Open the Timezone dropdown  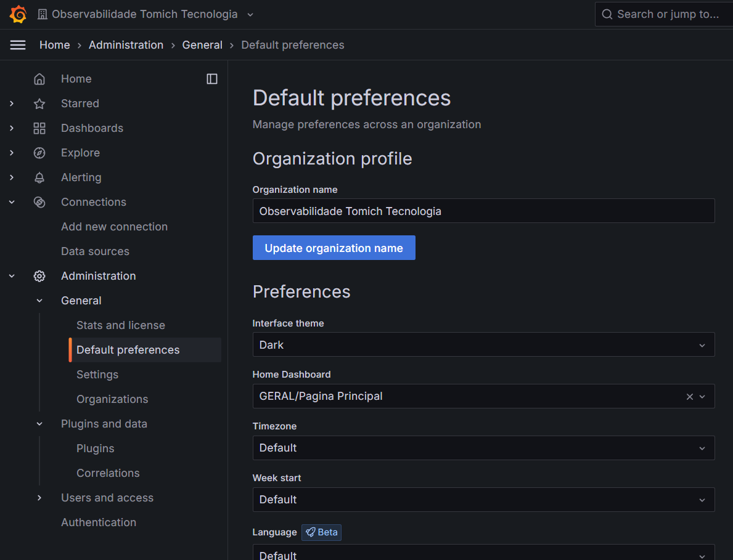pyautogui.click(x=483, y=448)
